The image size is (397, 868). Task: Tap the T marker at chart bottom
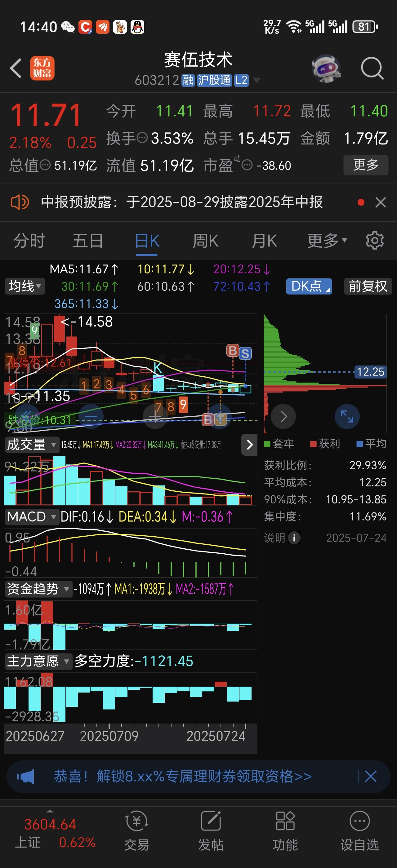[221, 419]
